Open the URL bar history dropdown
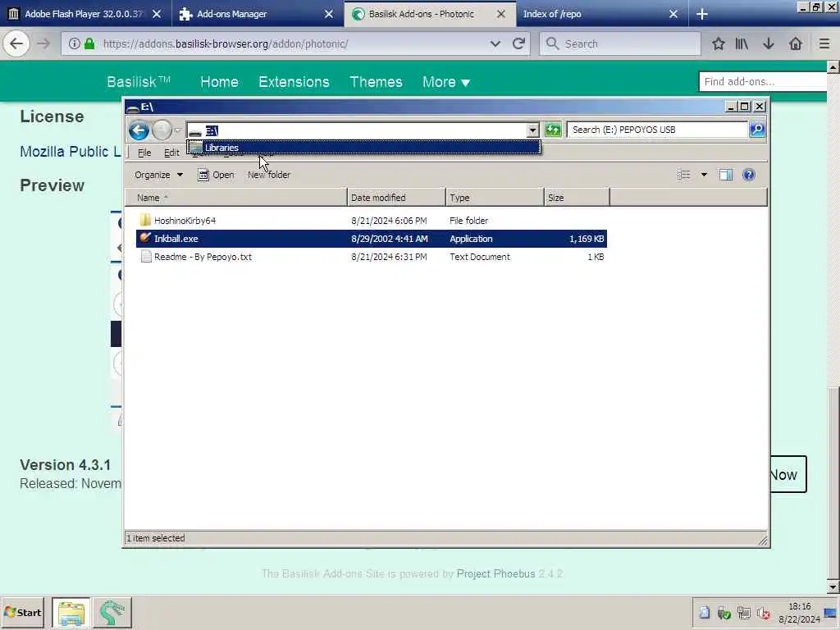Screen dimensions: 840x630 pos(495,43)
